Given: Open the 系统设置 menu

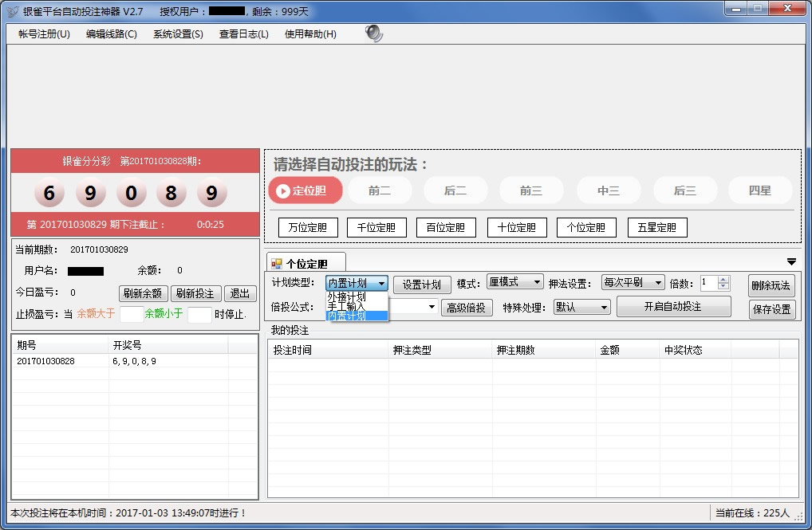Looking at the screenshot, I should coord(178,34).
